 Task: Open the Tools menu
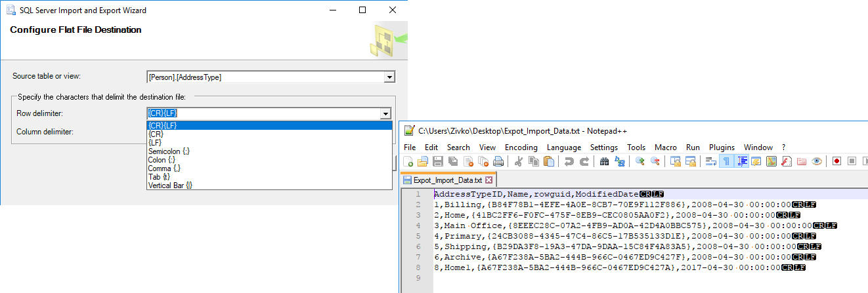[636, 147]
